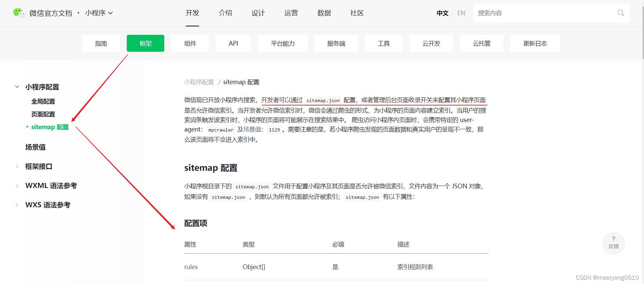This screenshot has width=644, height=284.
Task: Open the 反馈 feedback bubble
Action: [614, 243]
